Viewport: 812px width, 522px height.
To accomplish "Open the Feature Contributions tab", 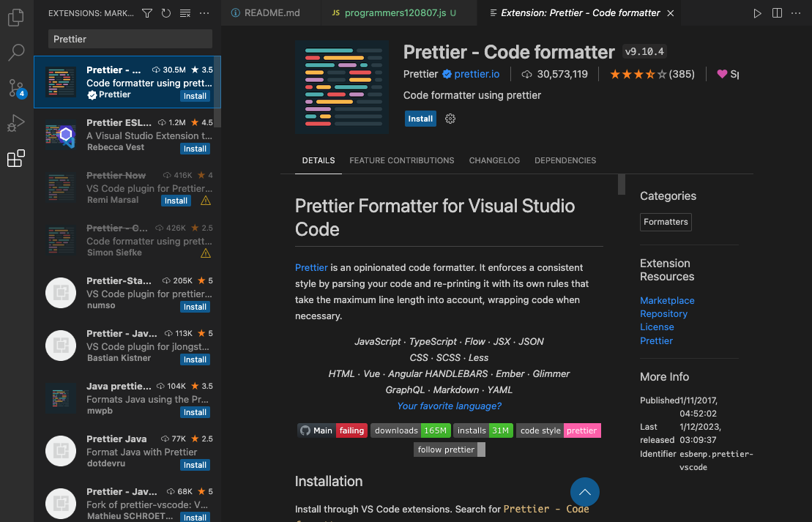I will click(401, 160).
